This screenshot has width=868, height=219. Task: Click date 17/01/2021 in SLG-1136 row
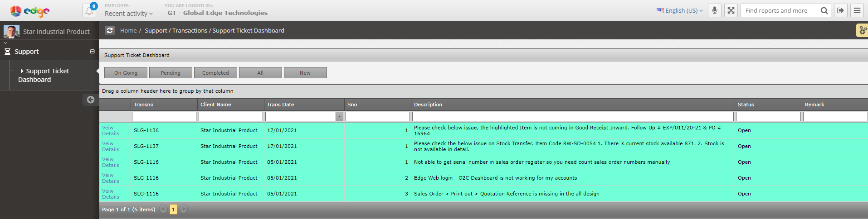point(282,130)
